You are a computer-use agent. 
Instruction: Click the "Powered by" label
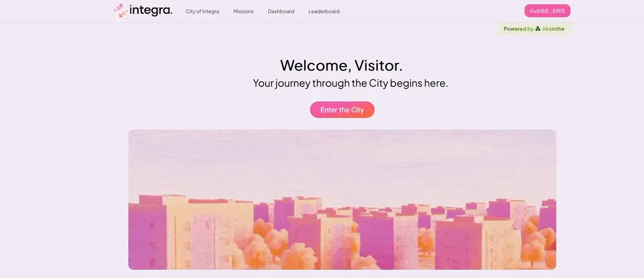[518, 29]
